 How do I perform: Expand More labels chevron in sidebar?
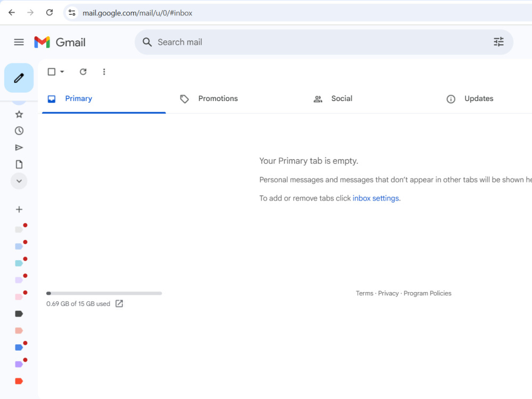(x=19, y=181)
